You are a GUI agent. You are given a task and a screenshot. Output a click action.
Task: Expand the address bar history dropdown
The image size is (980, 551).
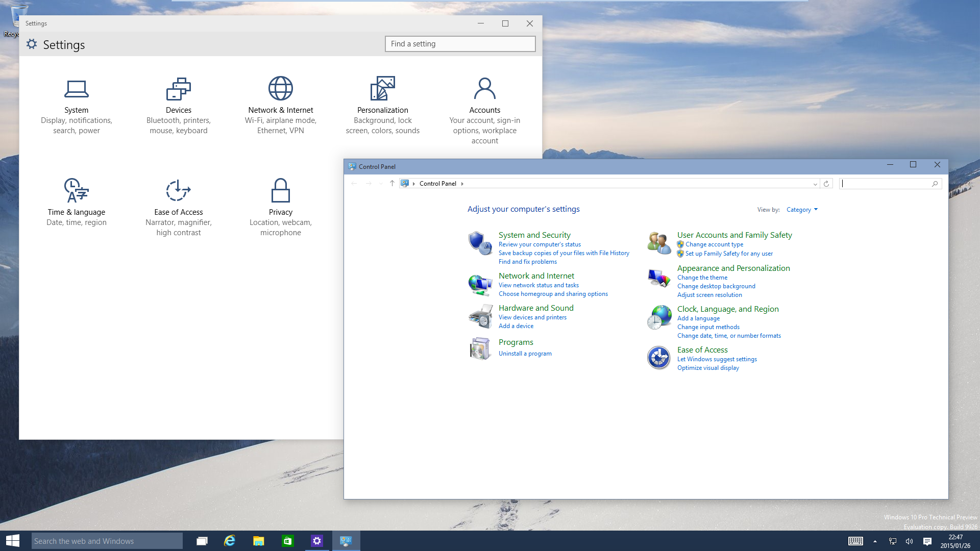pyautogui.click(x=815, y=184)
